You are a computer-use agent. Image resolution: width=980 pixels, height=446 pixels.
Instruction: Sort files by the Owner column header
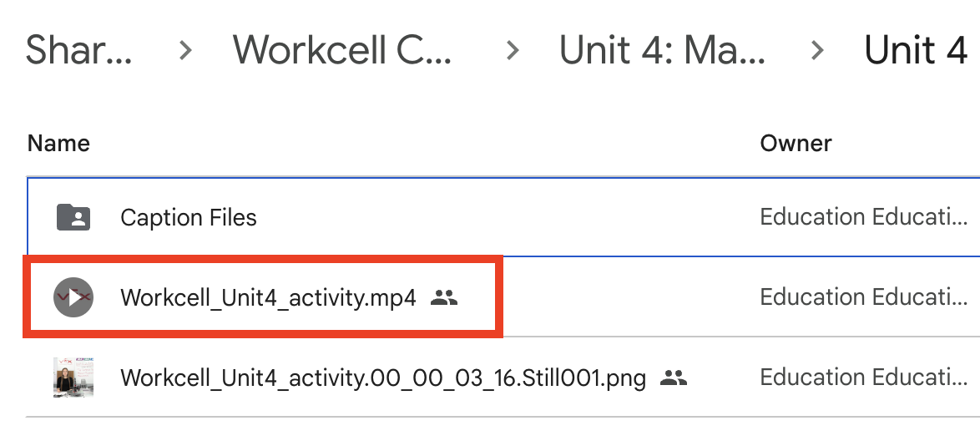click(796, 144)
